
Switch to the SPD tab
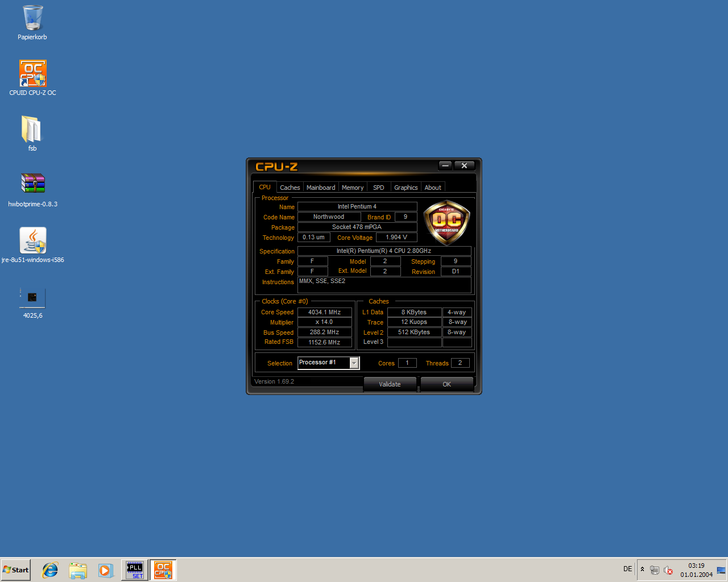point(379,188)
